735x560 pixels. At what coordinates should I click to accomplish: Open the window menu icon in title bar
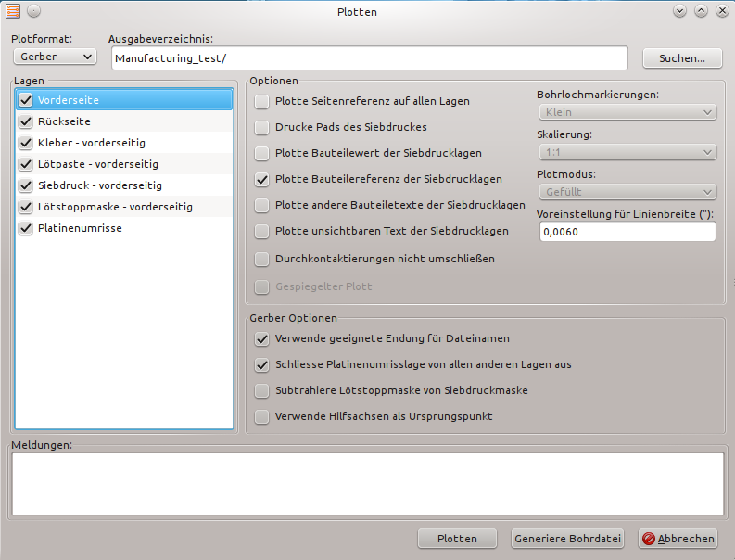pos(13,11)
